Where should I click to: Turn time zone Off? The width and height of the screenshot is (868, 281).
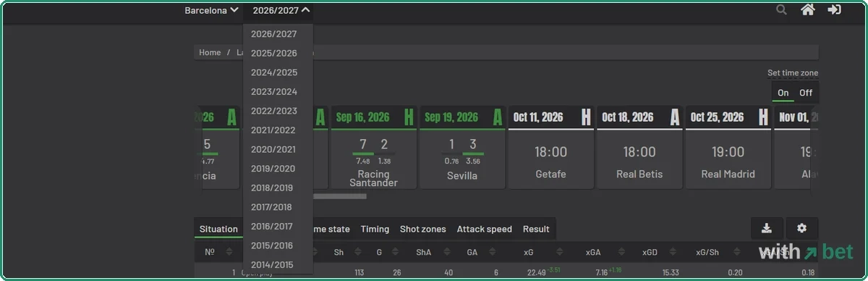[x=806, y=93]
